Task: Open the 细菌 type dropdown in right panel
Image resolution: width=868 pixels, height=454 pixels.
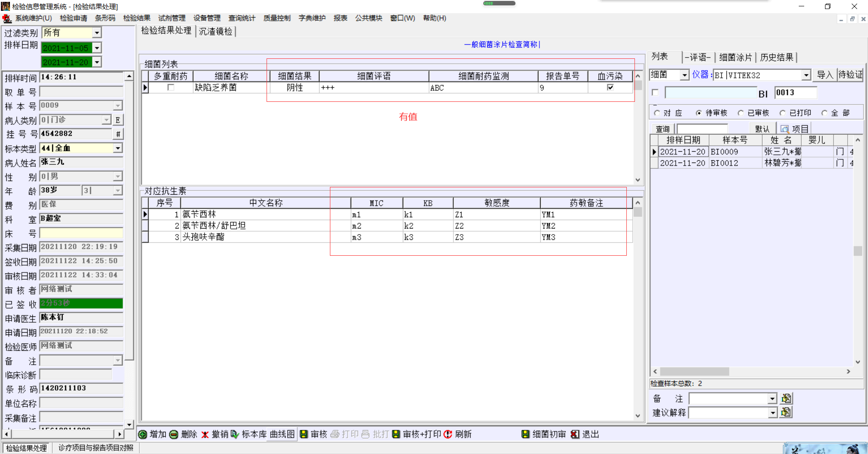Action: click(685, 75)
